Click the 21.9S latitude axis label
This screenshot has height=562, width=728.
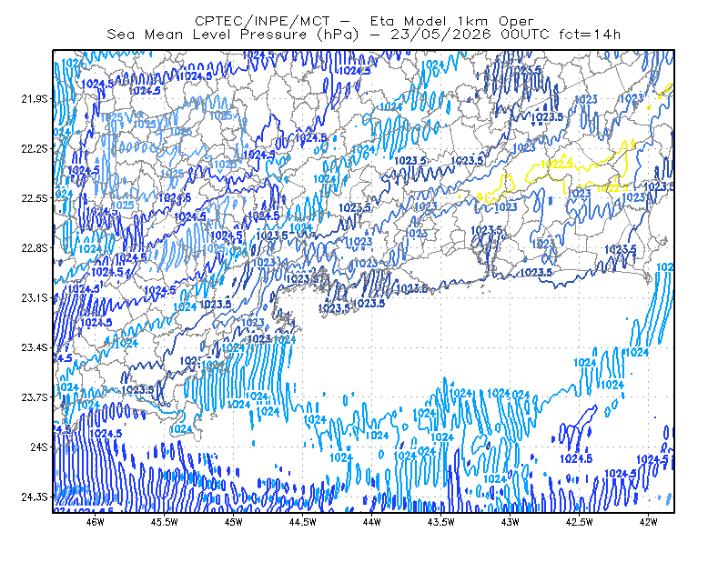pos(35,98)
